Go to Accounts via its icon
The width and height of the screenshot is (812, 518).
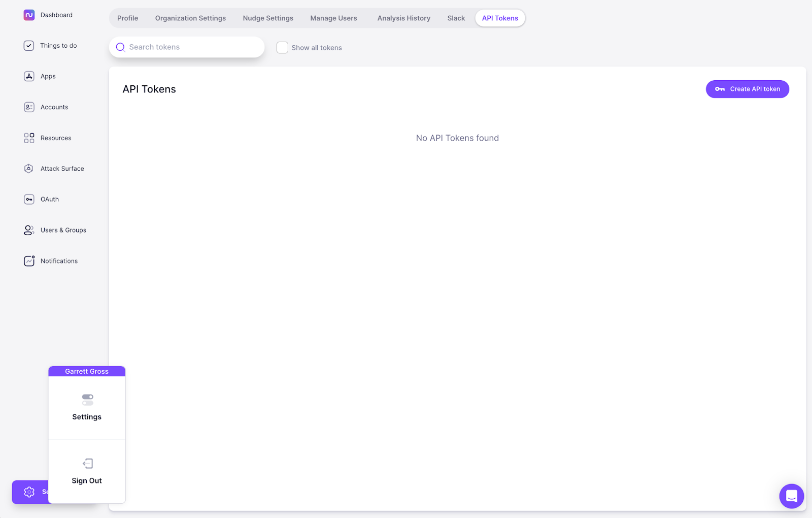click(29, 107)
